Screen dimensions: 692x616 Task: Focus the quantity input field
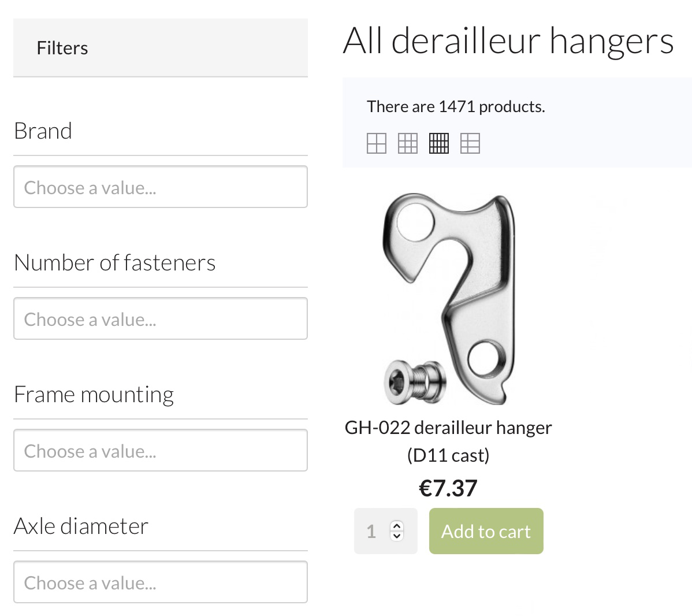373,531
